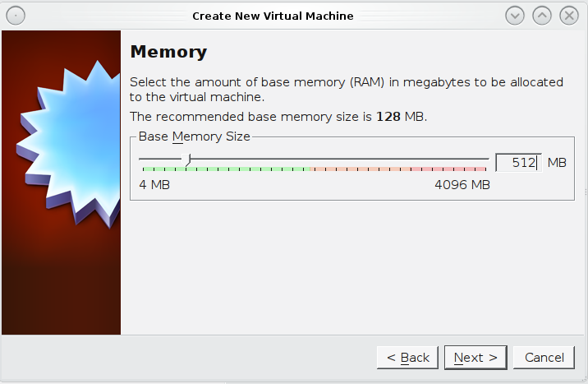588x384 pixels.
Task: Click the 4096 MB maximum label
Action: coord(462,185)
